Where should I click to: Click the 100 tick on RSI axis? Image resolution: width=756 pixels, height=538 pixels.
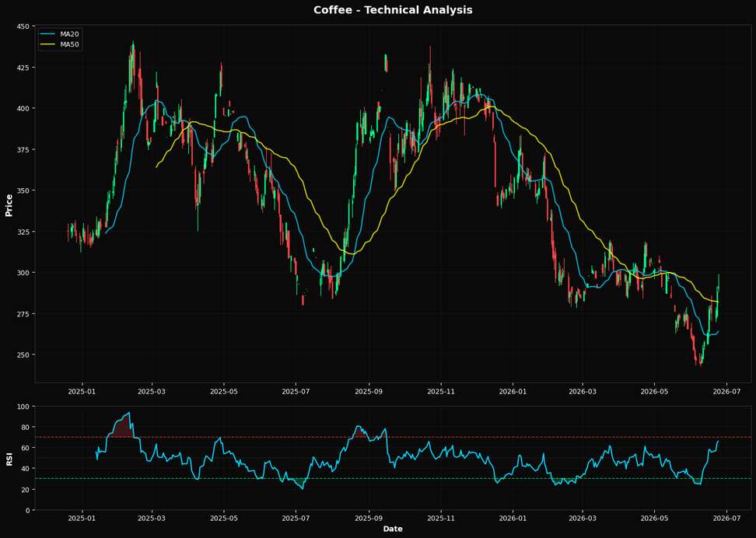tap(23, 407)
